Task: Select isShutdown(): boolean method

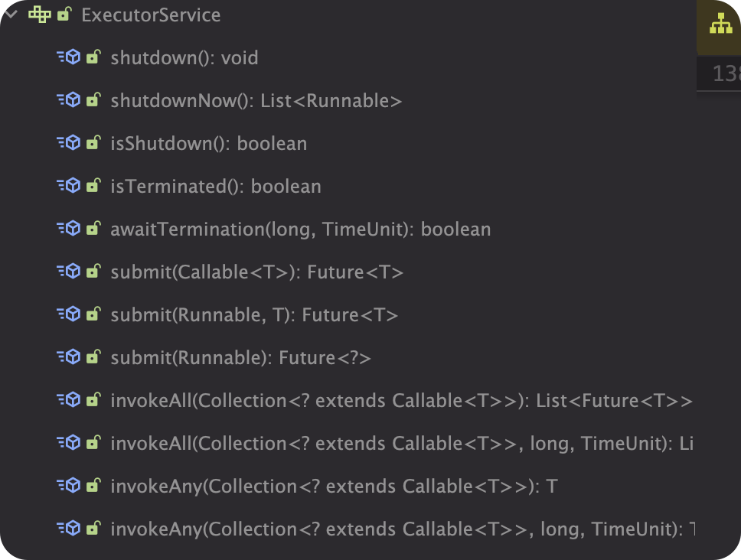Action: click(x=208, y=143)
